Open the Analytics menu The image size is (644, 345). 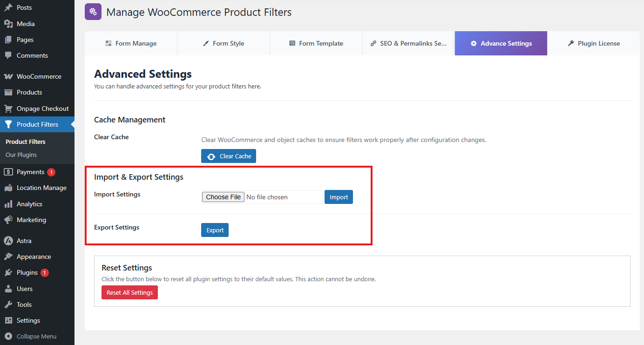[37, 204]
